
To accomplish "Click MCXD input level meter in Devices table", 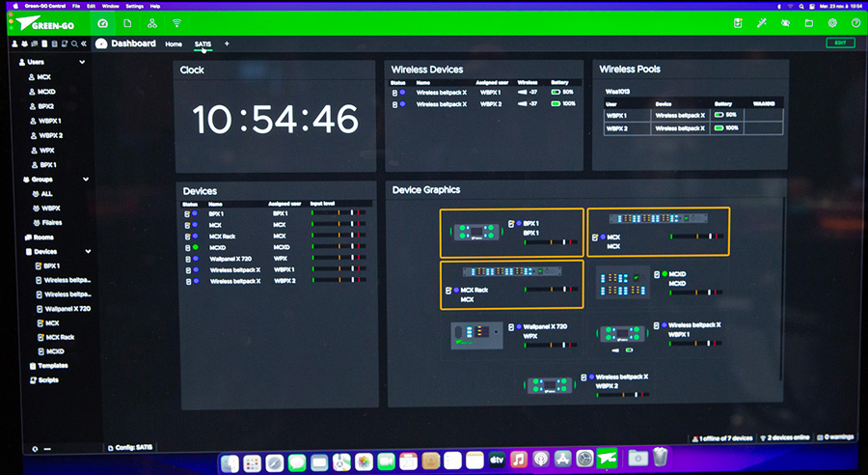I will tap(339, 246).
